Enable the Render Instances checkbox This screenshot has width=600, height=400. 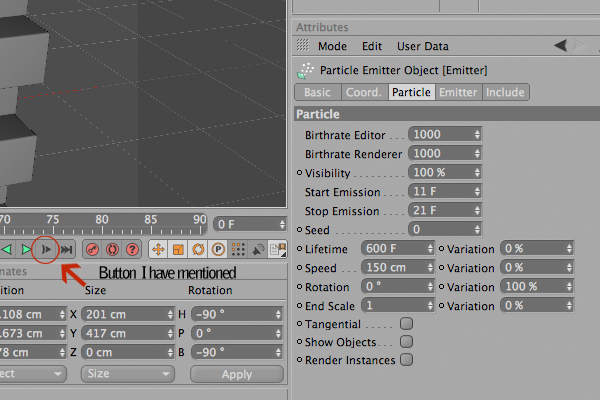(406, 360)
